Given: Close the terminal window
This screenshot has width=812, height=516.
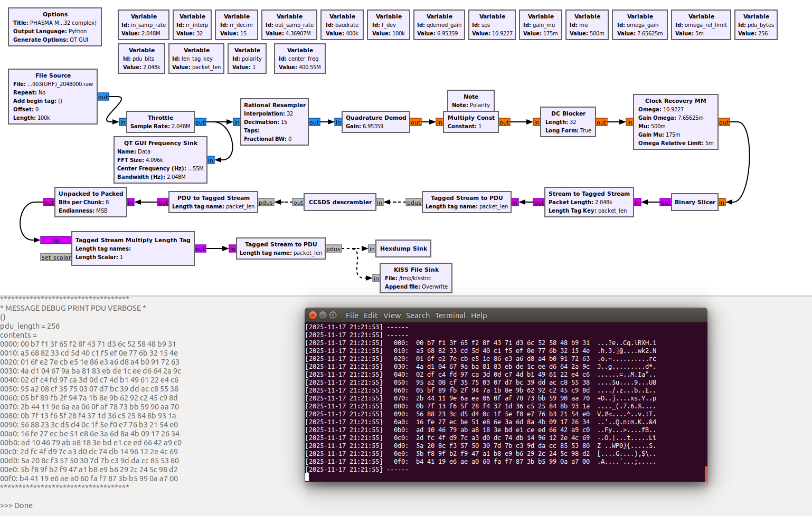Looking at the screenshot, I should tap(313, 315).
